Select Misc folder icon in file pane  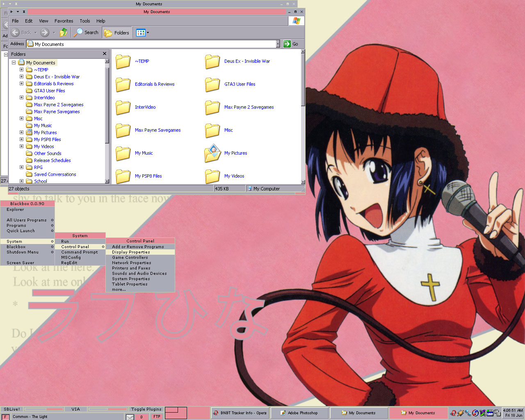[212, 130]
